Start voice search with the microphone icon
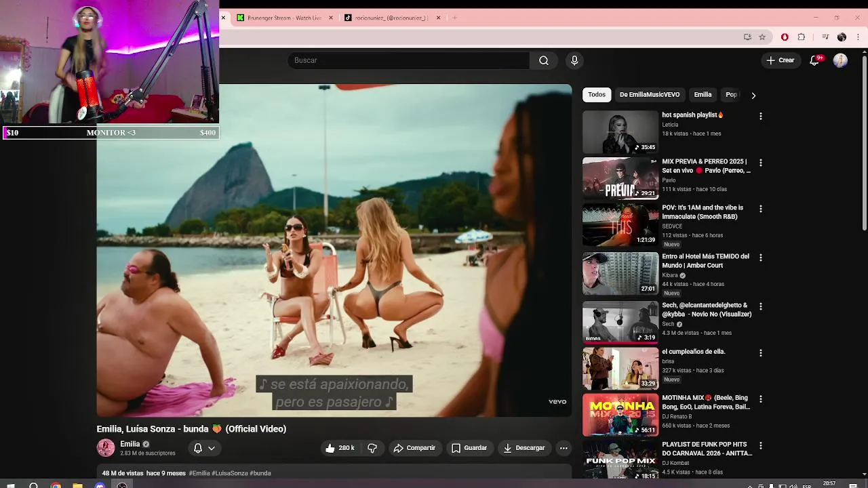868x488 pixels. tap(574, 60)
